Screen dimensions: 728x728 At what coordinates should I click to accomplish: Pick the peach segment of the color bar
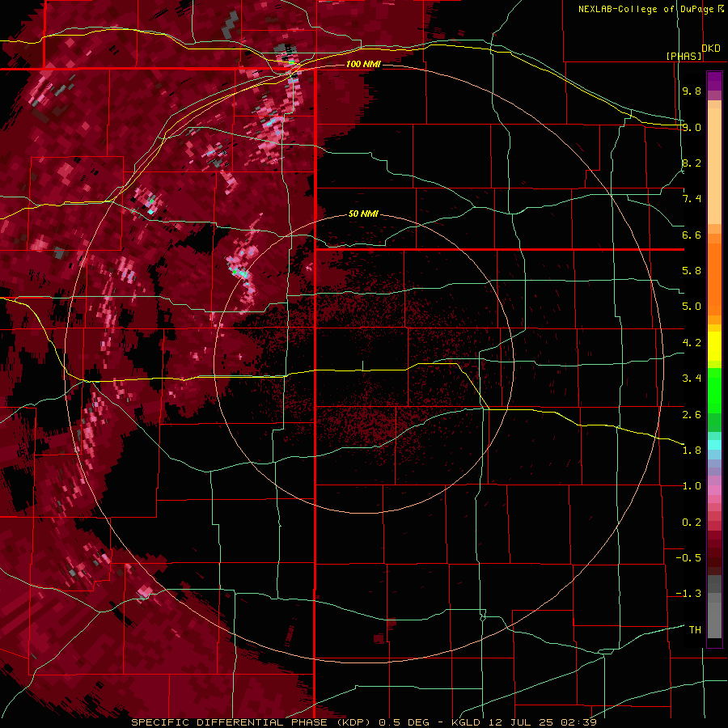tap(714, 163)
